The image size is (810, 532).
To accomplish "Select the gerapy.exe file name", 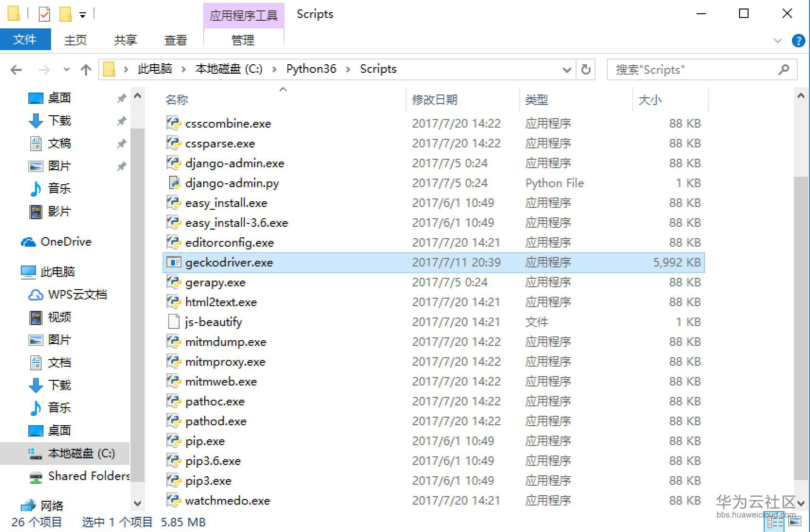I will tap(215, 283).
